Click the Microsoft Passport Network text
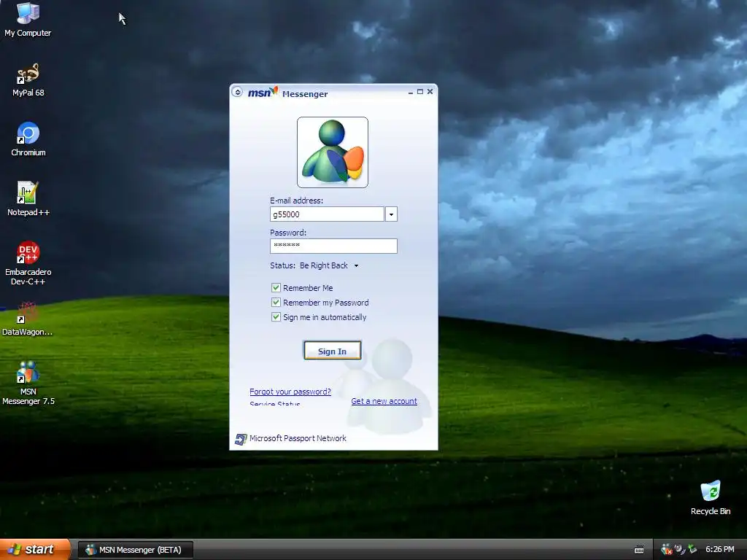Viewport: 747px width, 560px height. (x=298, y=438)
